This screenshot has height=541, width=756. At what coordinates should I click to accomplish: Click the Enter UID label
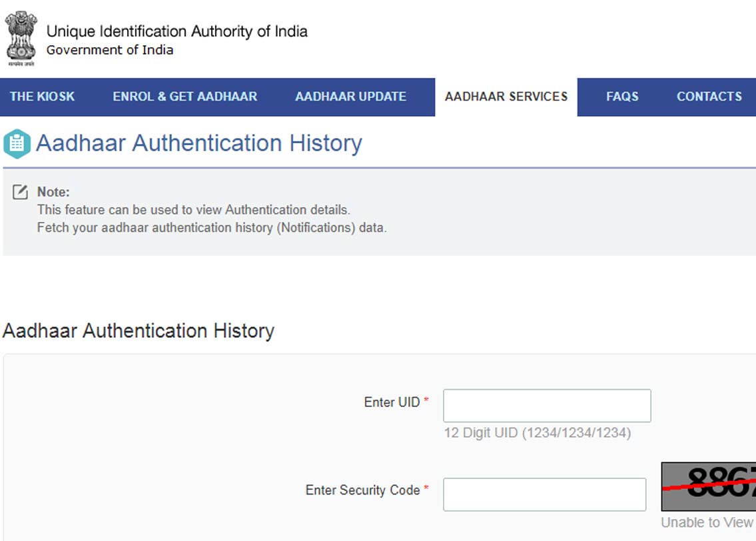tap(392, 402)
